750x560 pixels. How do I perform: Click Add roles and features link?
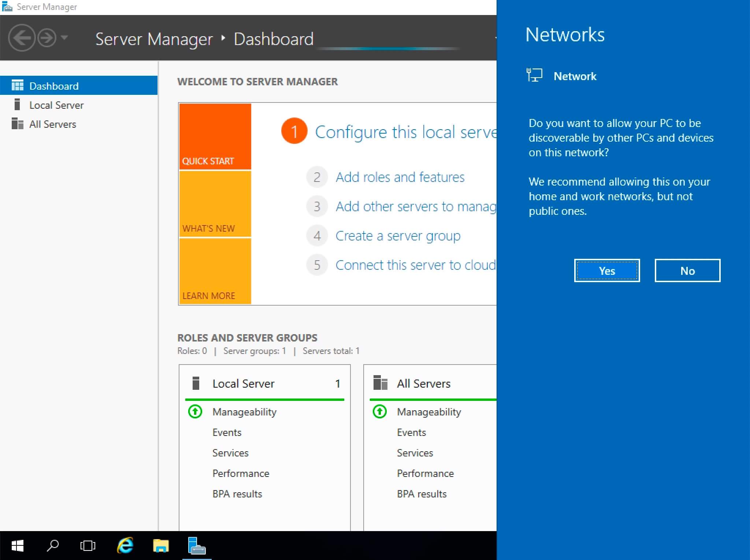[x=400, y=176]
